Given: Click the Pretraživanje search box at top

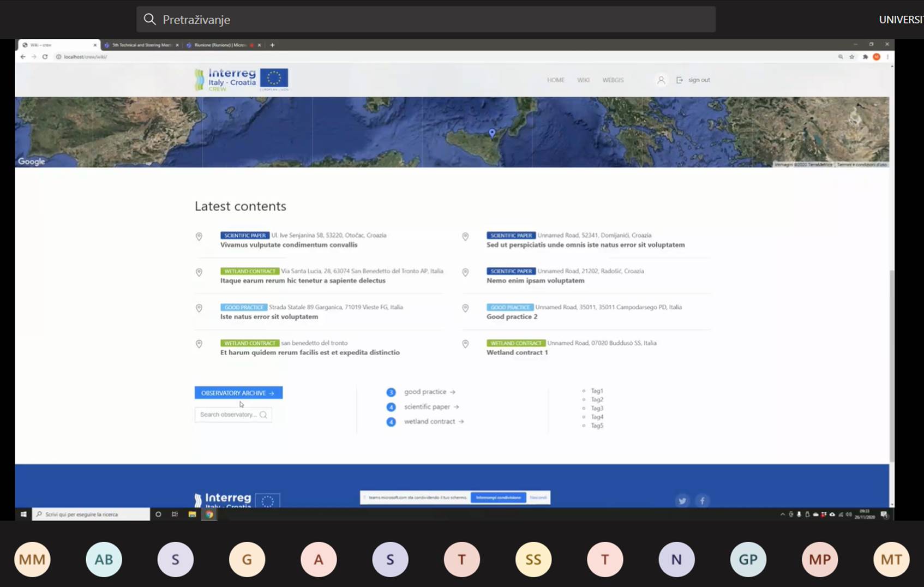Looking at the screenshot, I should (425, 20).
